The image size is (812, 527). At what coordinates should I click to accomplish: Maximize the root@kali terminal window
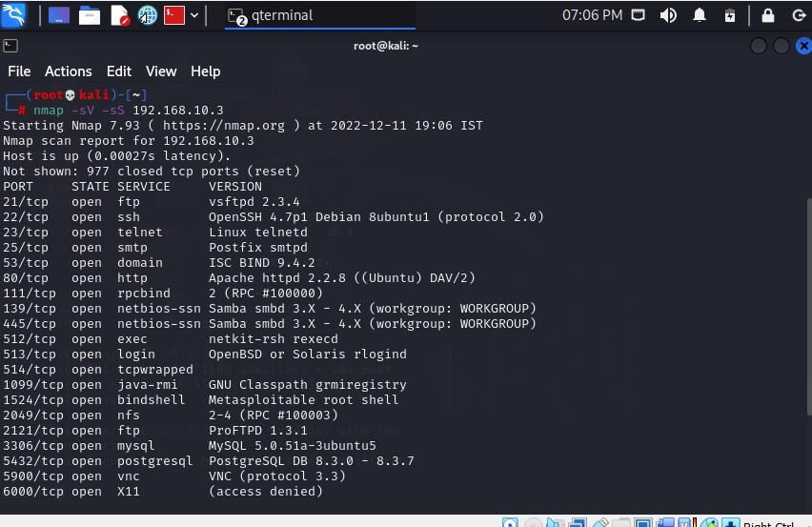[781, 46]
